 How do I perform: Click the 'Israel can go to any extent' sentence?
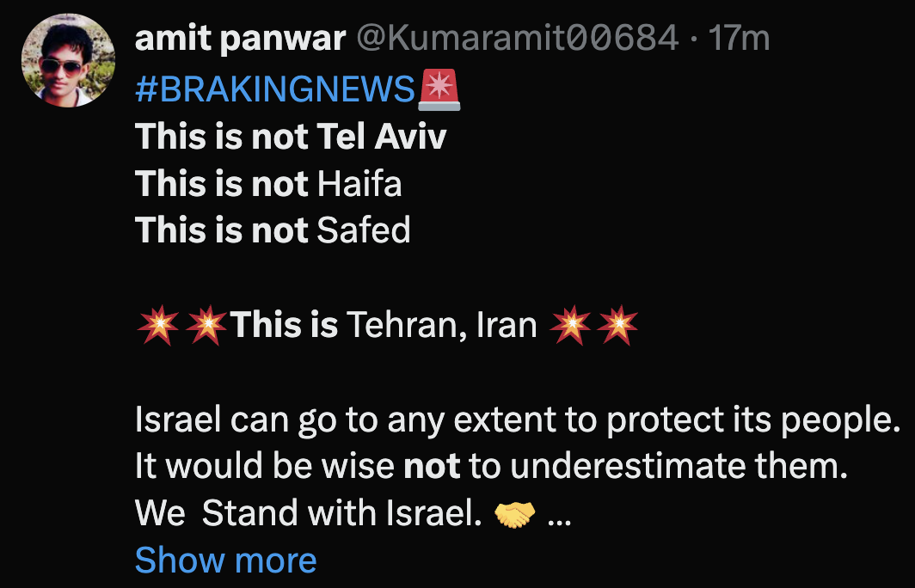pyautogui.click(x=516, y=420)
